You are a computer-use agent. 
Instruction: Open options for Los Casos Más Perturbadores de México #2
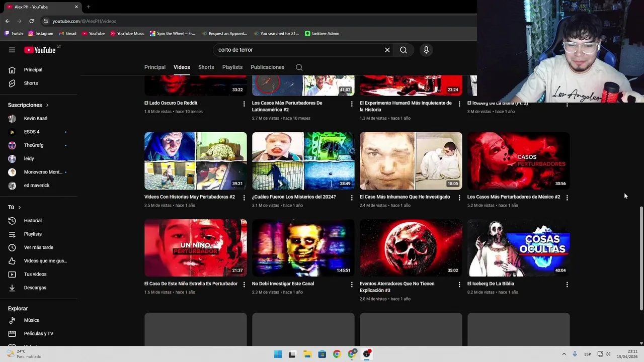567,198
